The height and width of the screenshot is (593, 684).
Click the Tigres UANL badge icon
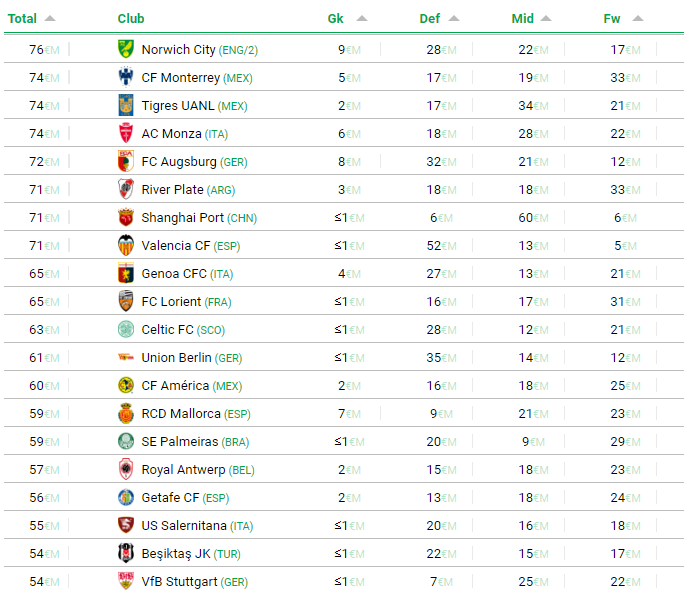[126, 105]
